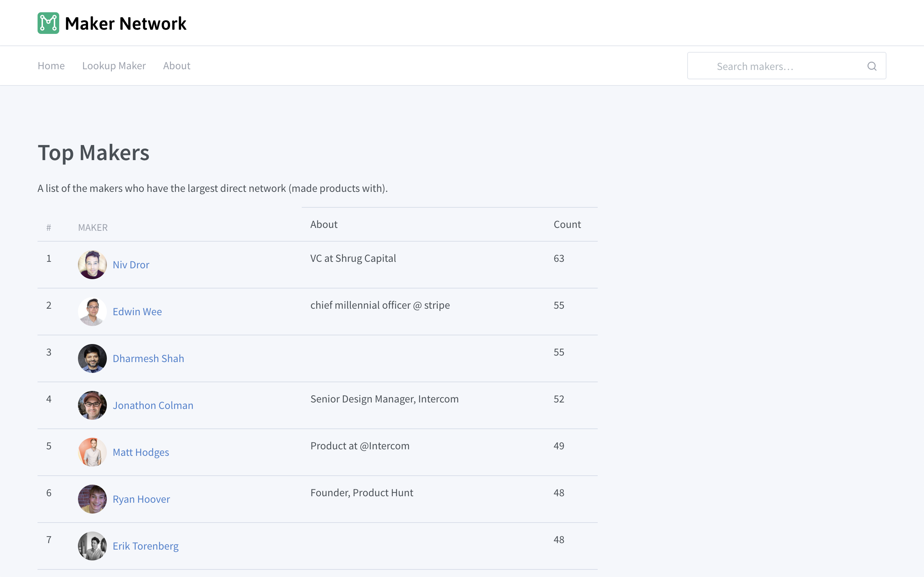Click Edwin Wee's profile avatar
The width and height of the screenshot is (924, 577).
(92, 311)
